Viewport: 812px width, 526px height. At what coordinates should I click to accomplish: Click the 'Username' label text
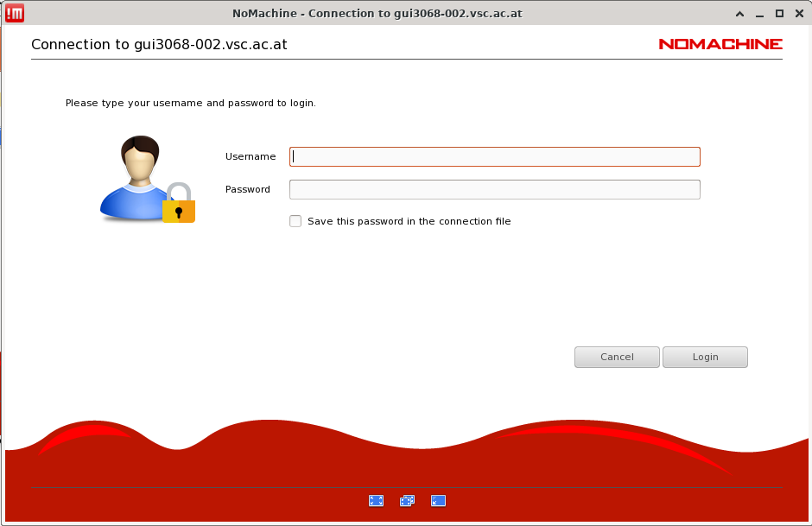pyautogui.click(x=251, y=156)
